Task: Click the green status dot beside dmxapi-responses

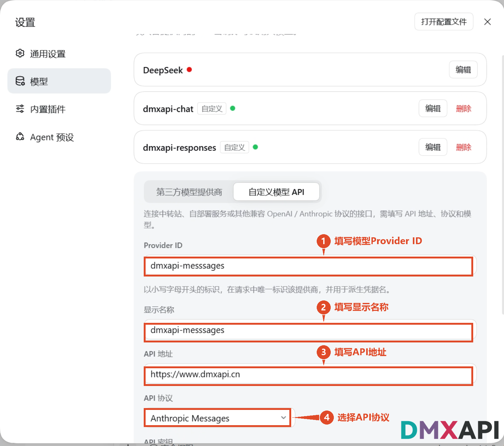Action: (255, 147)
